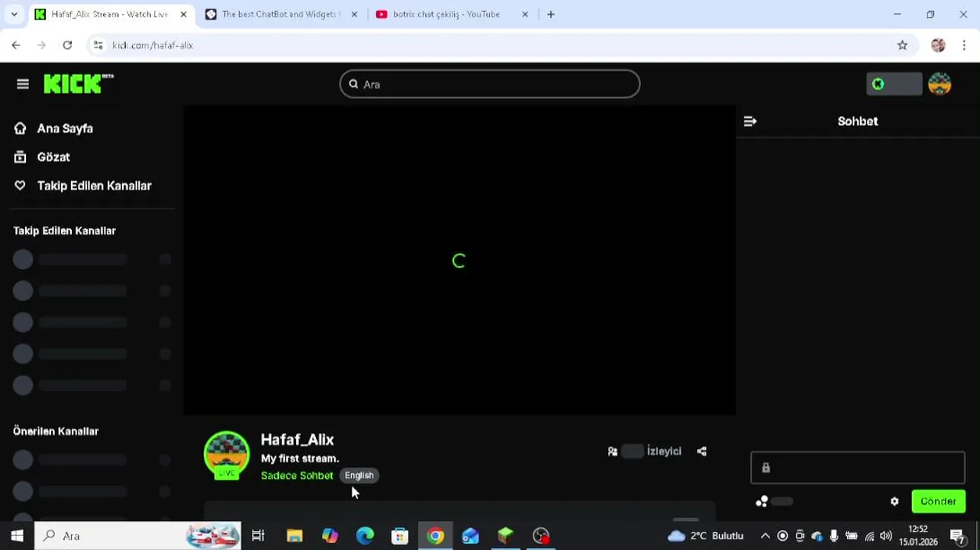This screenshot has height=550, width=980.
Task: Click the viewers count icon
Action: 612,451
